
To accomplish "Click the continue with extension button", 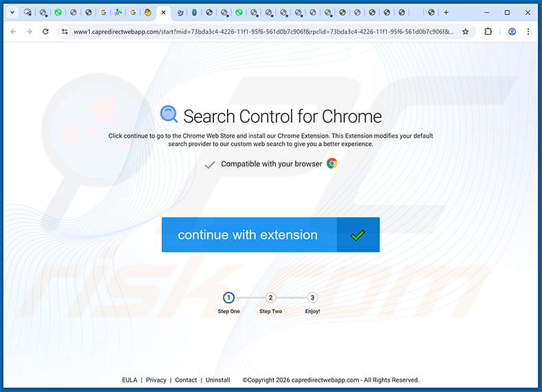I will point(270,235).
